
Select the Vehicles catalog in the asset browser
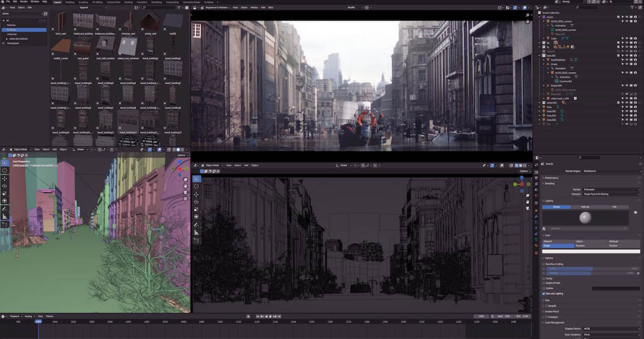(x=11, y=25)
